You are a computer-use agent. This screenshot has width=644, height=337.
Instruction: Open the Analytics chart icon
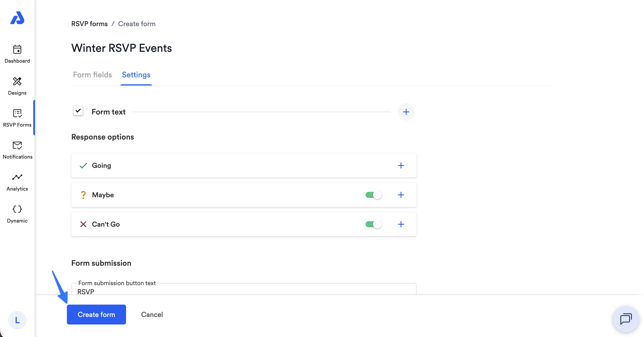pyautogui.click(x=17, y=177)
